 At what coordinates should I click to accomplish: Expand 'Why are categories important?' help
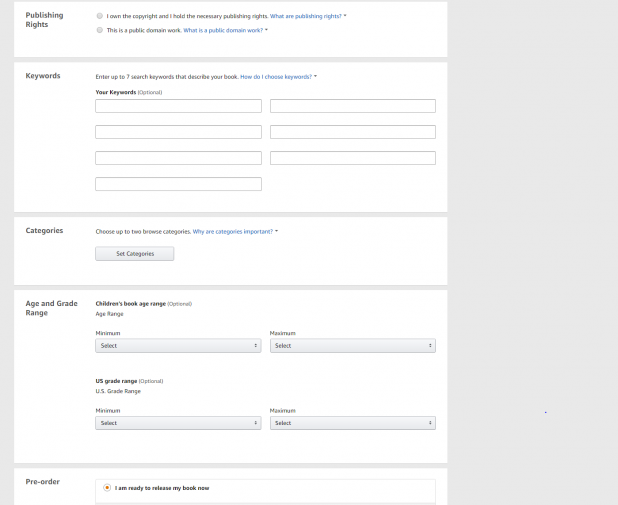(233, 231)
